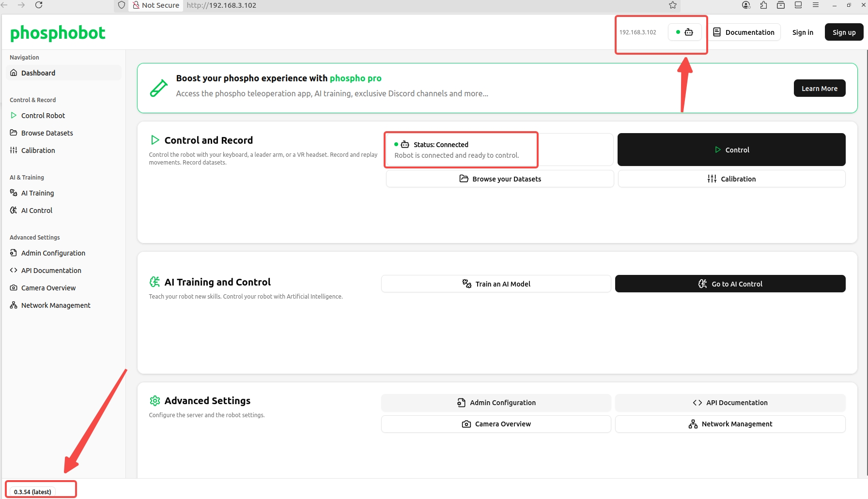Click the Documentation button
868x499 pixels.
point(744,32)
